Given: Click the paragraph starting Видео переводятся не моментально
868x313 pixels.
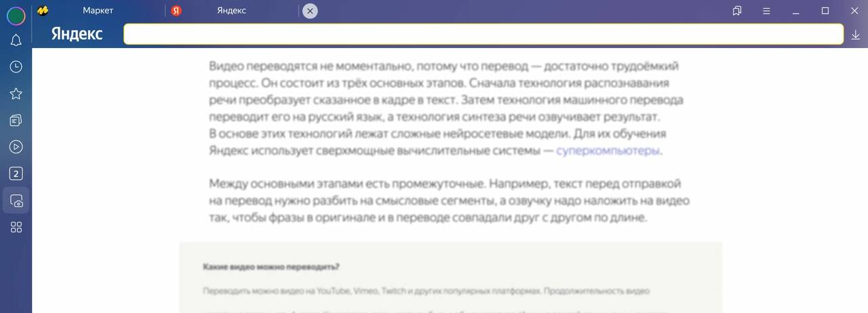Looking at the screenshot, I should coord(445,108).
